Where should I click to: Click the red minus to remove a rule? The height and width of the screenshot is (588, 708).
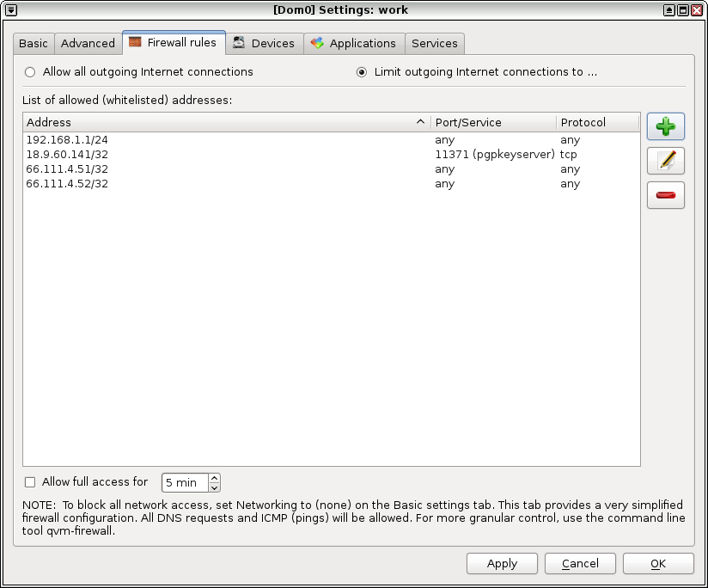coord(666,195)
